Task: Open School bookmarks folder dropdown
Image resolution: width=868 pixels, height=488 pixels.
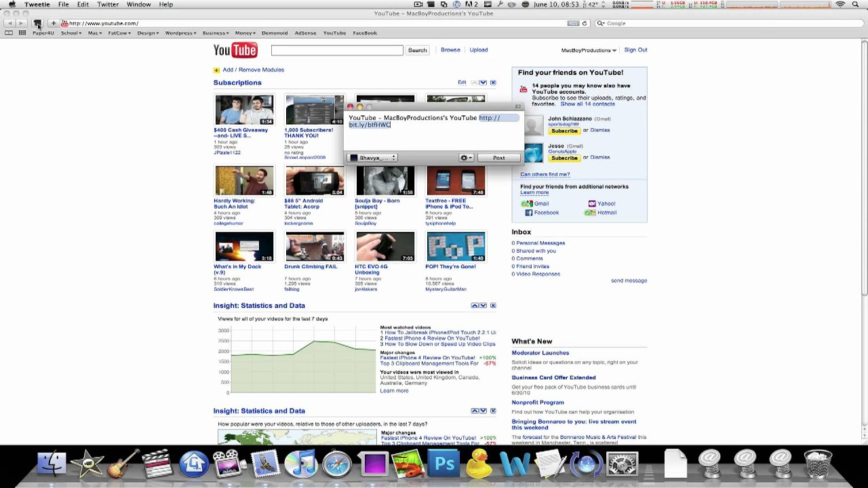Action: click(x=71, y=33)
